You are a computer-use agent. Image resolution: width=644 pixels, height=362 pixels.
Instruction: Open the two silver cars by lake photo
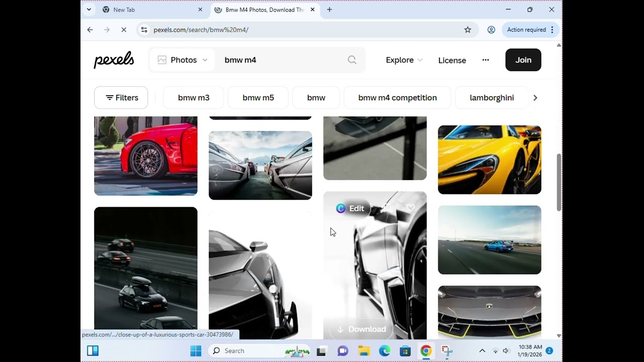click(x=260, y=165)
